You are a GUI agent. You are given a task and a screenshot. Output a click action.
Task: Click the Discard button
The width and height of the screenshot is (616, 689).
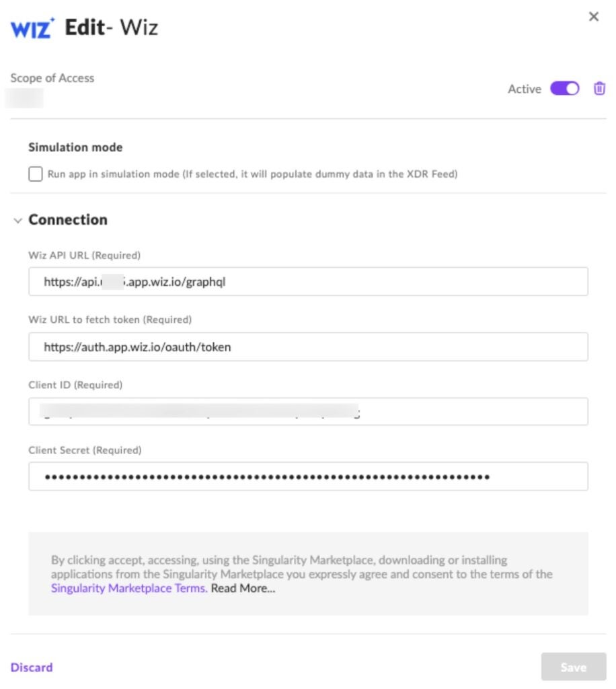31,667
